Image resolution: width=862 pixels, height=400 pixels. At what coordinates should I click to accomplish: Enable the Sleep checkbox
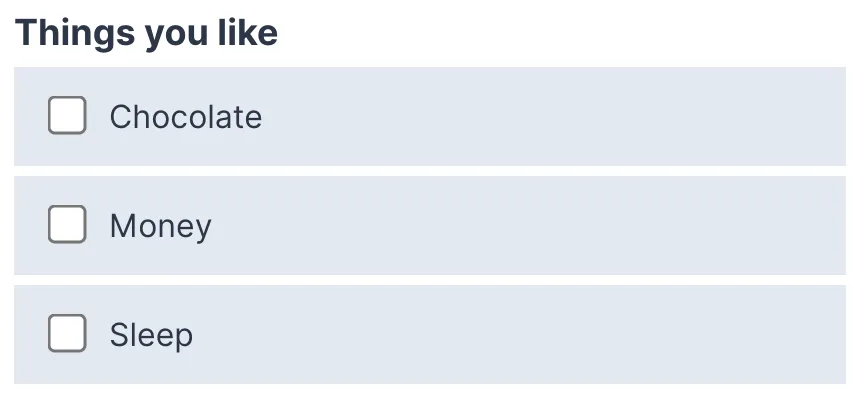pos(67,334)
